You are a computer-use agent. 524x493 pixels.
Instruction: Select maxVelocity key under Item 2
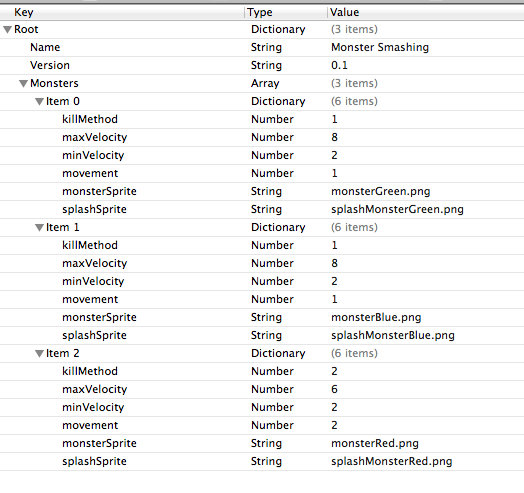tap(95, 389)
